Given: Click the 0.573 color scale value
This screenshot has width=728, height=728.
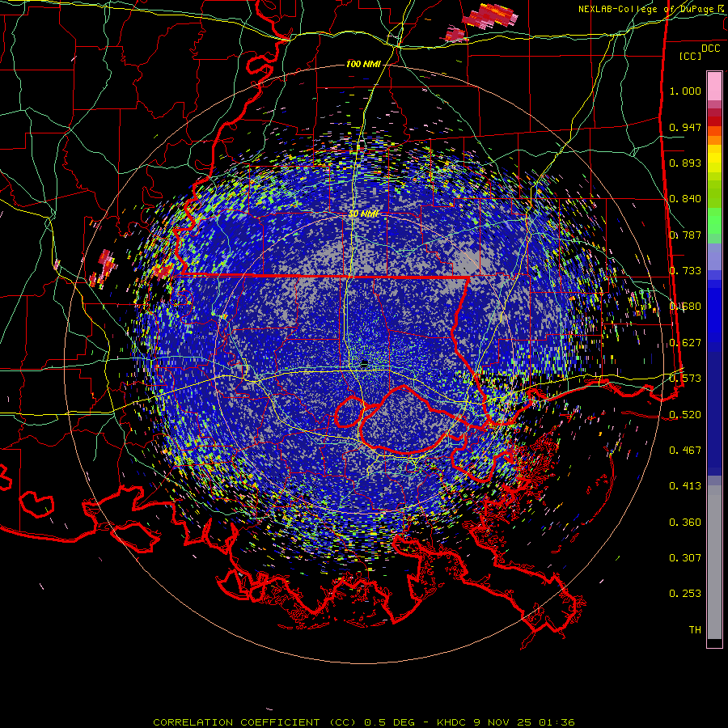Looking at the screenshot, I should [685, 379].
